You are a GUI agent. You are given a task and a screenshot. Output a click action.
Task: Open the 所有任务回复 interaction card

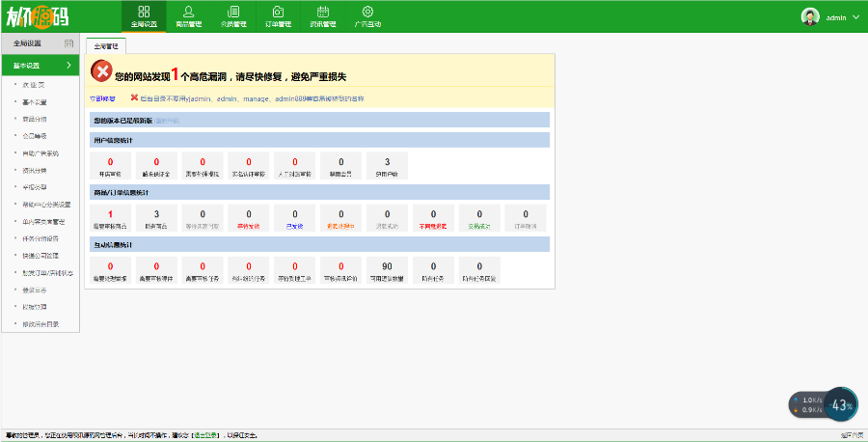[479, 270]
